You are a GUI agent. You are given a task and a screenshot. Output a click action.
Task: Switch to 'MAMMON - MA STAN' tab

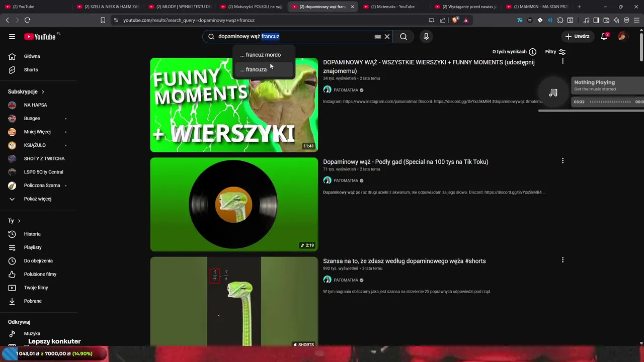[x=536, y=7]
